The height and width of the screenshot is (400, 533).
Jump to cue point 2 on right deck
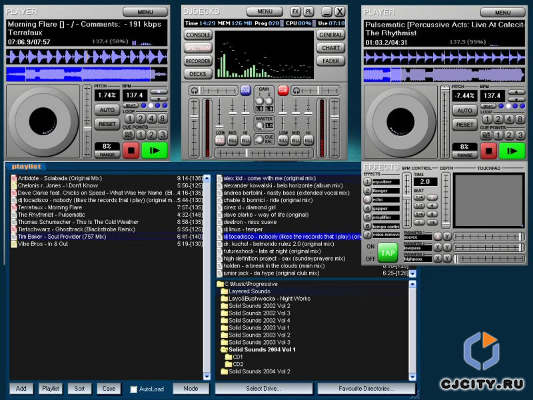click(x=509, y=135)
